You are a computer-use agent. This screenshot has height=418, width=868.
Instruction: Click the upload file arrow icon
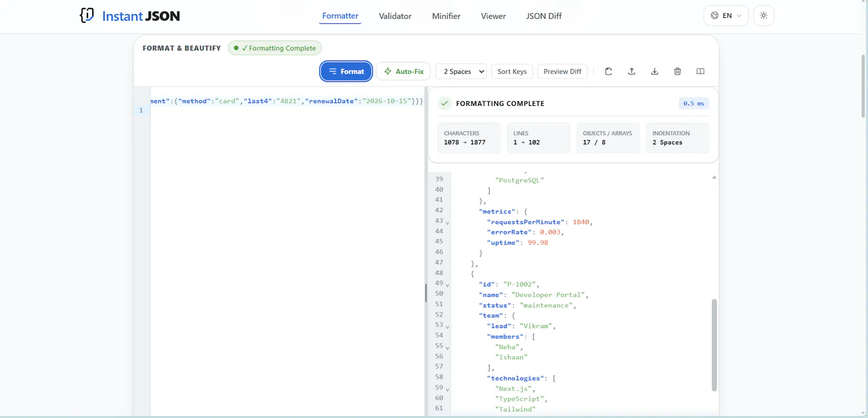[631, 71]
